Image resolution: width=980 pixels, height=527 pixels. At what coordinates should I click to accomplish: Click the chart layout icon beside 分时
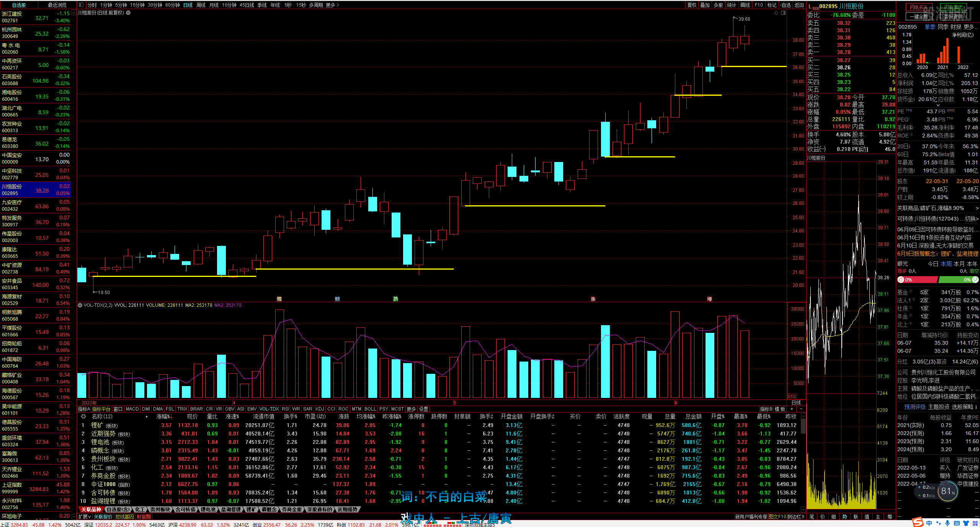[x=81, y=5]
